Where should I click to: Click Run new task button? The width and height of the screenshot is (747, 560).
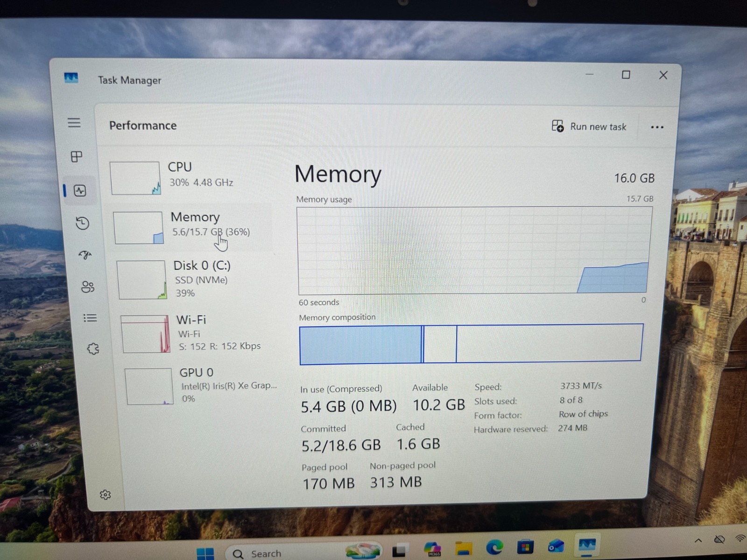click(x=589, y=126)
